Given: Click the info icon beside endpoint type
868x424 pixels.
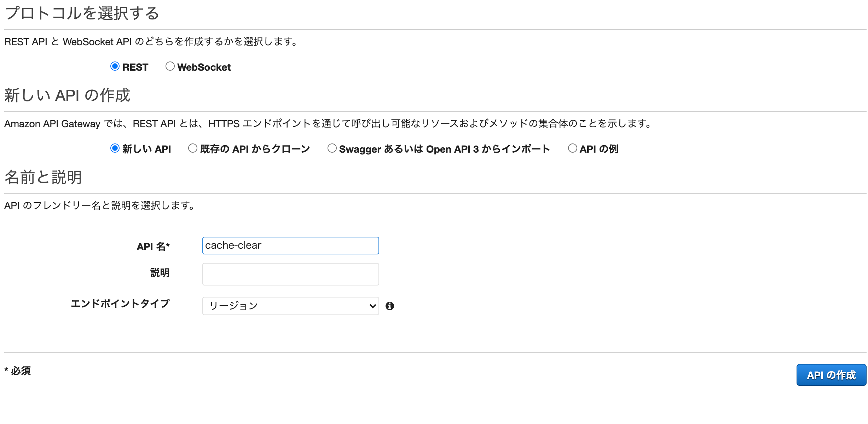Looking at the screenshot, I should coord(390,306).
